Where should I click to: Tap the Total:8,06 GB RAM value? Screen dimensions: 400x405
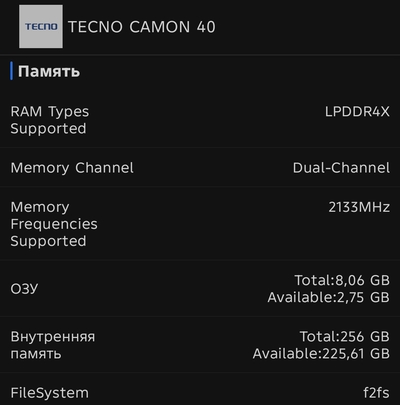pyautogui.click(x=342, y=280)
